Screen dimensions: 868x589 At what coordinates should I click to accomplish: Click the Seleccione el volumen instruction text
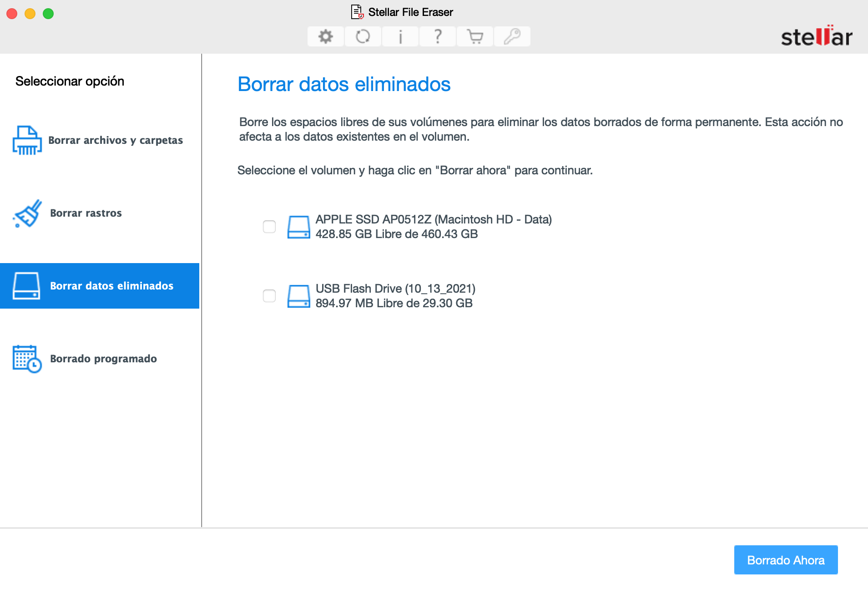point(415,170)
